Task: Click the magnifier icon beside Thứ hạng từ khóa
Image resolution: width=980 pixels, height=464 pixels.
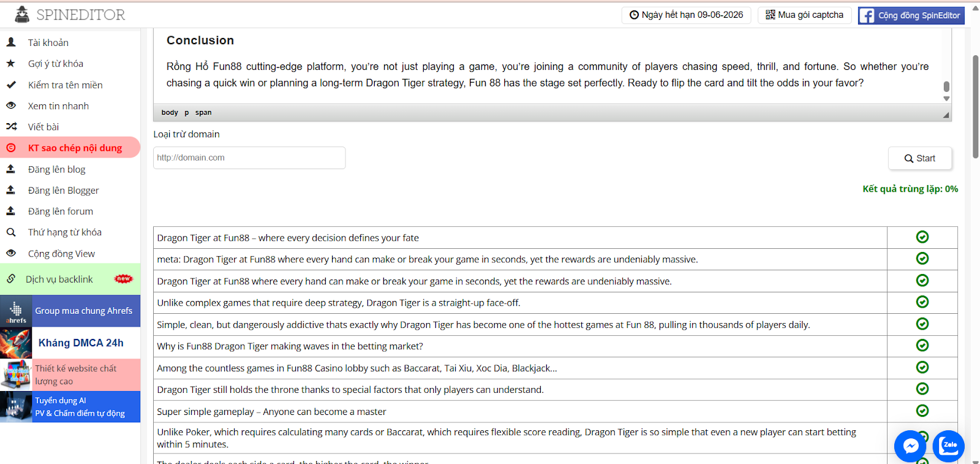Action: 11,232
